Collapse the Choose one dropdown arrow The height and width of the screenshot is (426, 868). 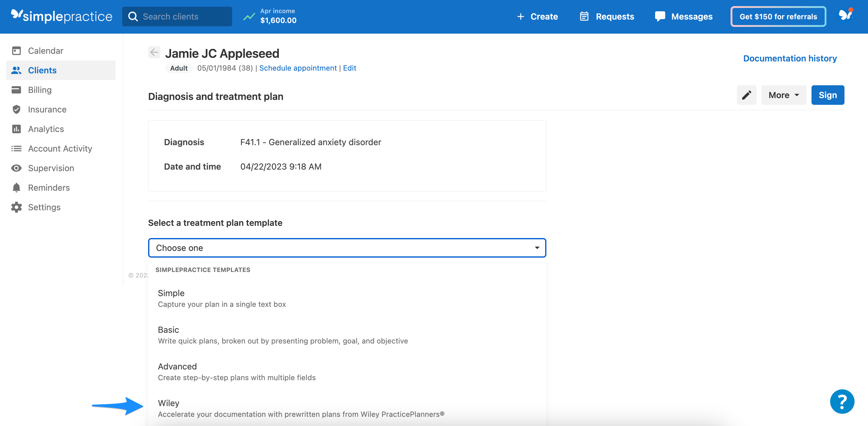click(x=536, y=248)
